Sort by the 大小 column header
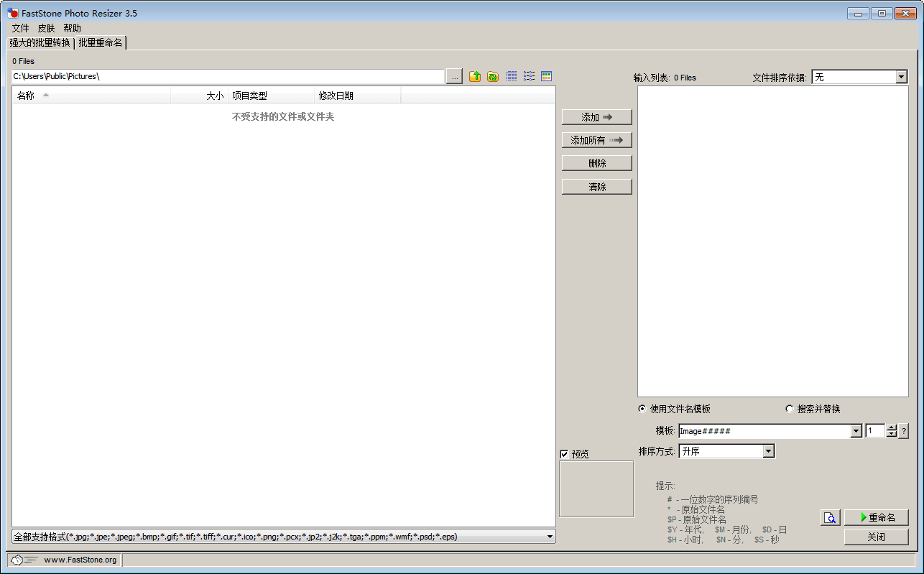 199,96
